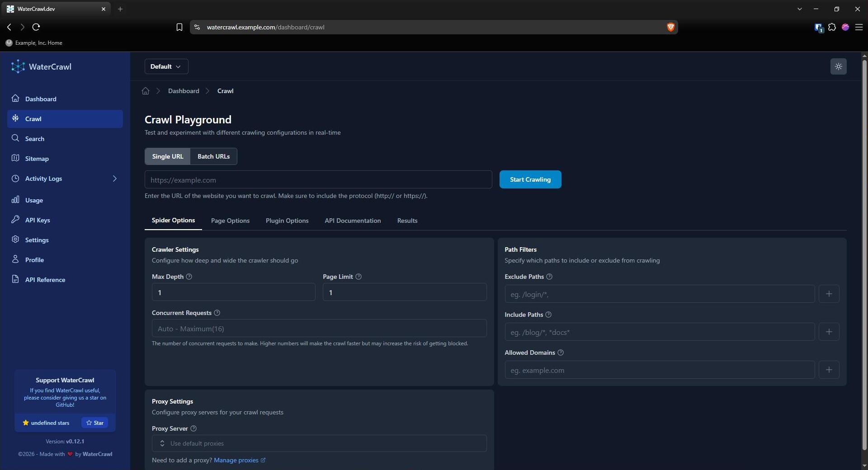Focus the Concurrent Requests input
868x470 pixels.
[319, 329]
